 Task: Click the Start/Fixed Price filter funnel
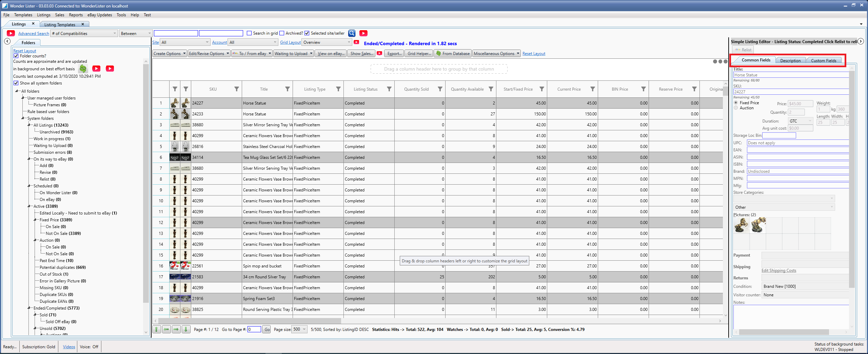541,89
